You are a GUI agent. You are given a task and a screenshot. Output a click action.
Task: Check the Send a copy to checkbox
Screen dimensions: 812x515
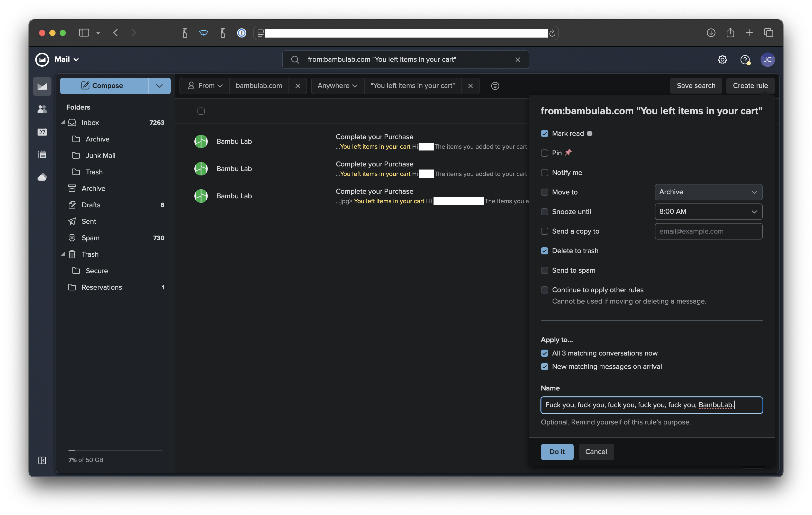tap(544, 231)
